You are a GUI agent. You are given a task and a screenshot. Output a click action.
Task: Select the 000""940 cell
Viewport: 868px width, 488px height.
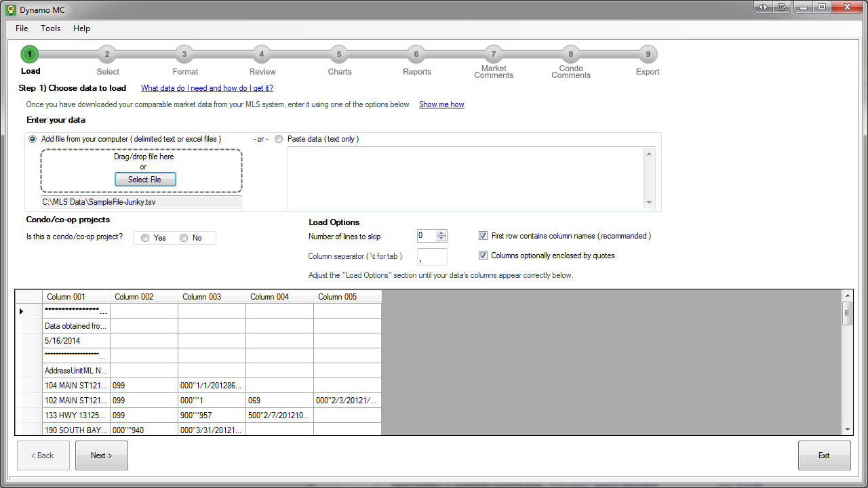[x=144, y=430]
